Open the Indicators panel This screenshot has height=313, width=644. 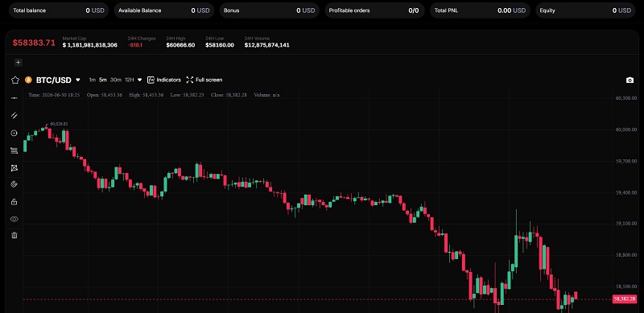coord(164,80)
